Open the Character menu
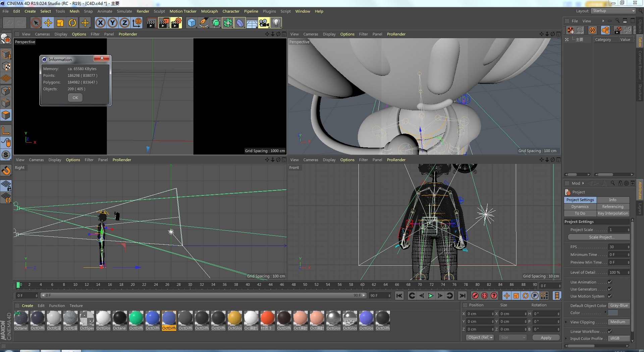 click(x=231, y=11)
